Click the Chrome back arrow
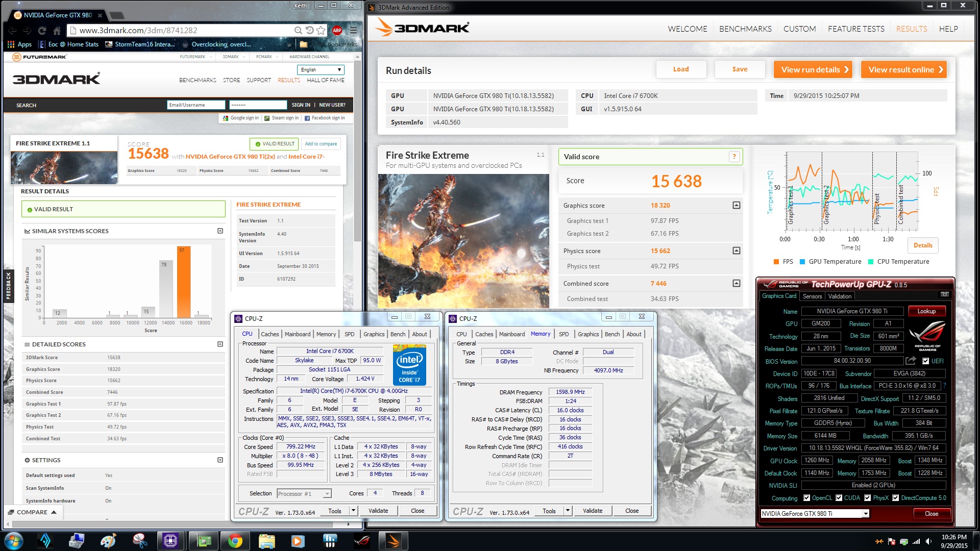 [x=13, y=31]
